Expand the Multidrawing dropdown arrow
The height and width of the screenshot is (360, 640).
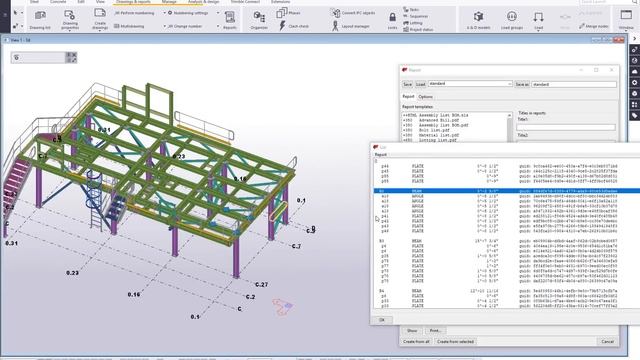(x=164, y=26)
